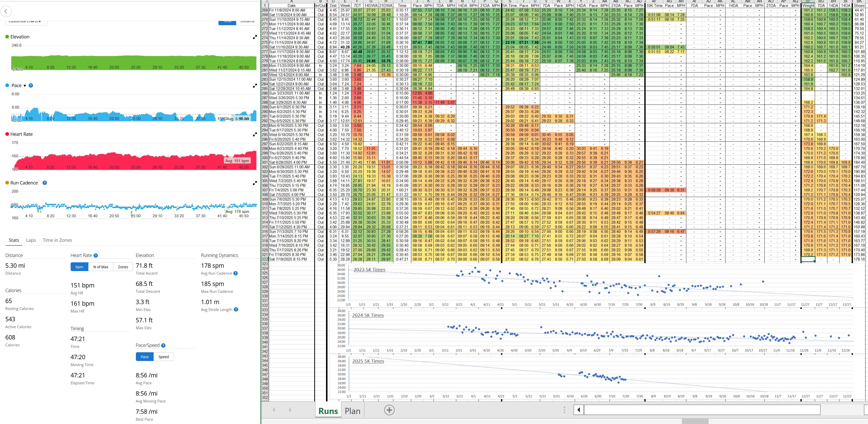Click the 'Avg: 178 spm' label on chart
This screenshot has width=868, height=424.
tap(237, 212)
